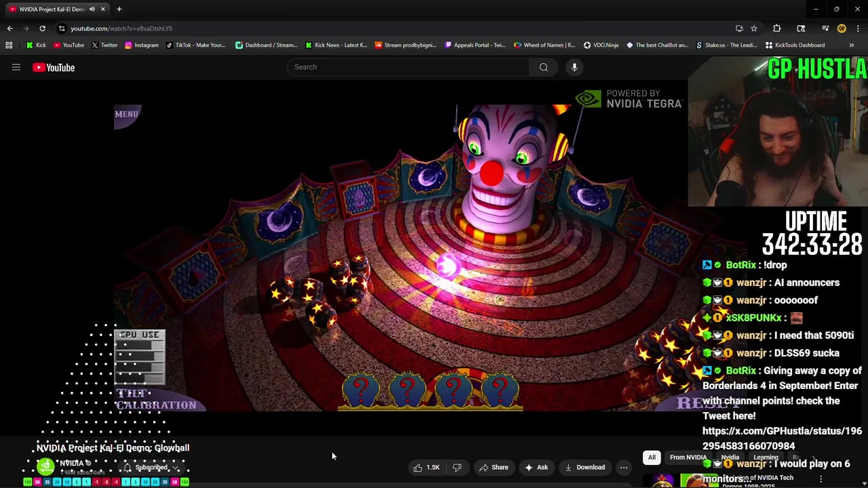Open the browser three-dot menu
Image resolution: width=868 pixels, height=488 pixels.
tap(858, 28)
